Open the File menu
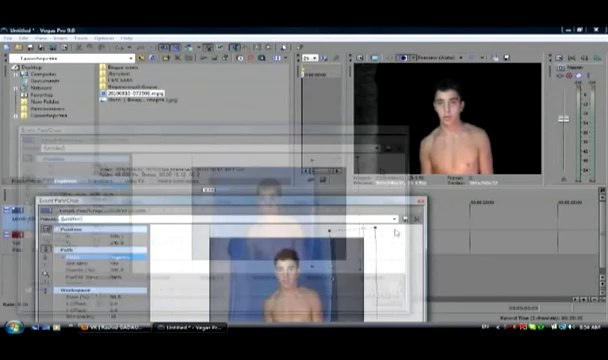The height and width of the screenshot is (360, 608). (x=7, y=38)
